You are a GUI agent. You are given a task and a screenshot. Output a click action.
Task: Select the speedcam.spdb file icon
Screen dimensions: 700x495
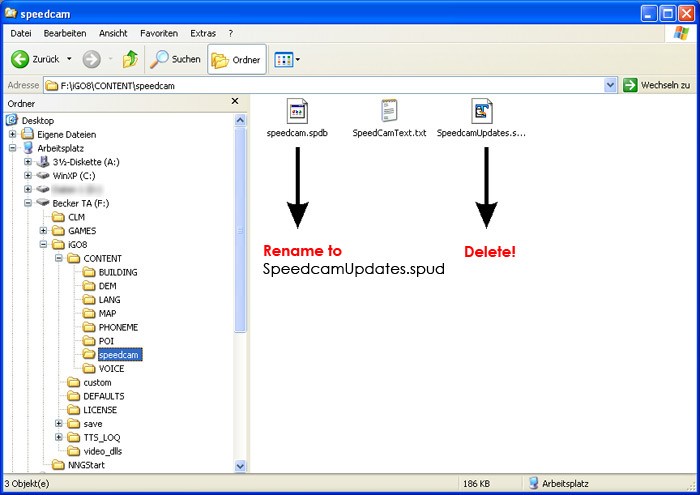tap(297, 111)
